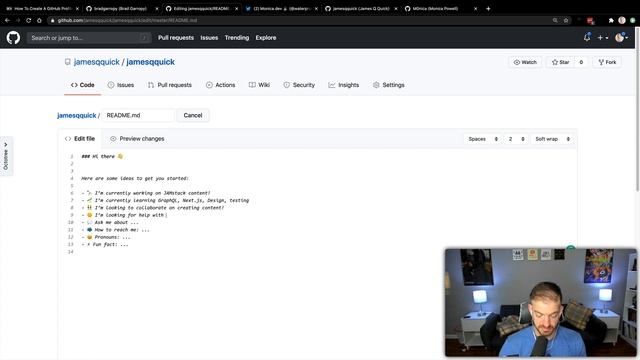Open the bold jamesqquick repository link

click(151, 62)
